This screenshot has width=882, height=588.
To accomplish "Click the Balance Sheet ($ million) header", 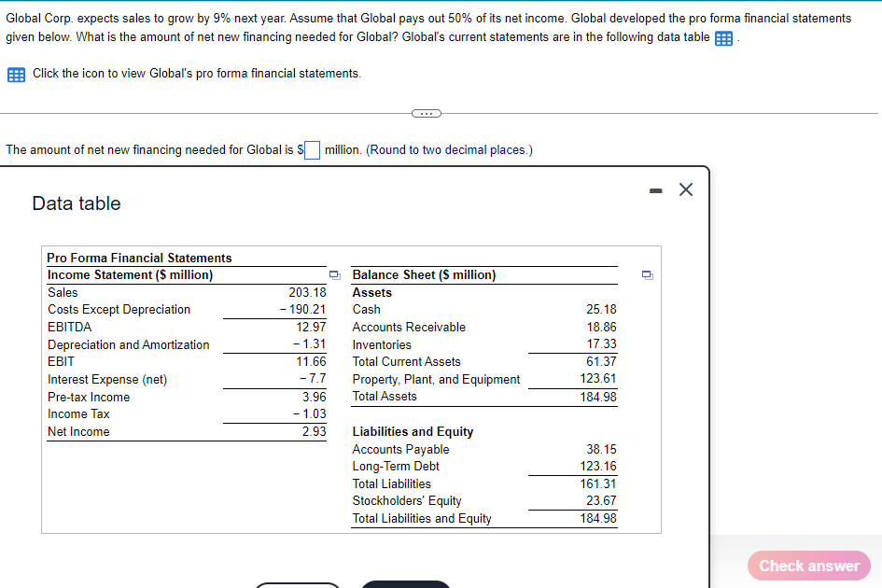I will pos(424,274).
